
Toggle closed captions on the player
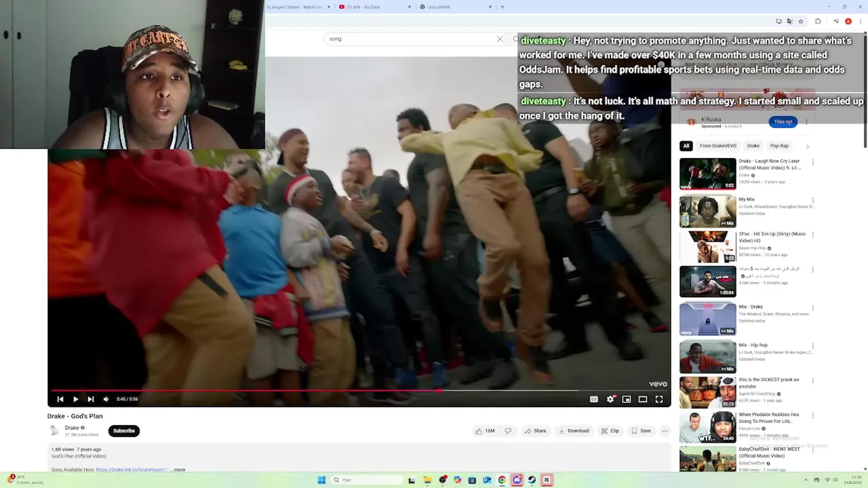594,399
